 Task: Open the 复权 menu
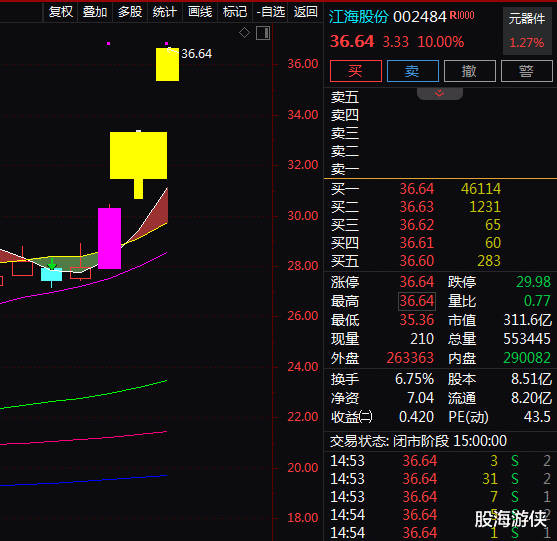(60, 12)
